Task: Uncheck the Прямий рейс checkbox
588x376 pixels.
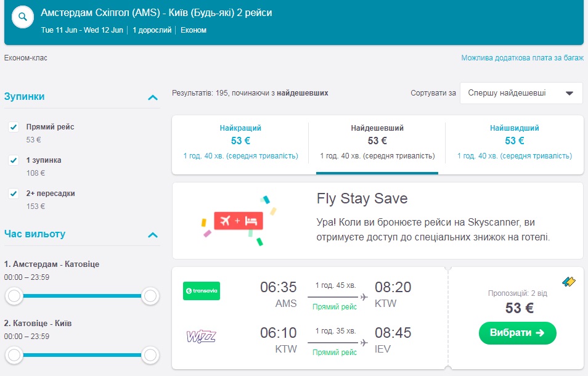Action: tap(14, 127)
